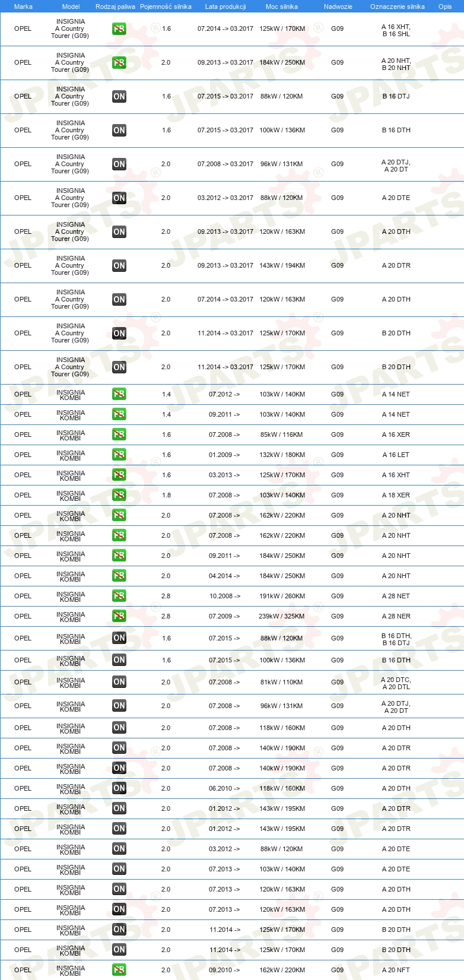Click the engine code A 28 NER

(396, 616)
